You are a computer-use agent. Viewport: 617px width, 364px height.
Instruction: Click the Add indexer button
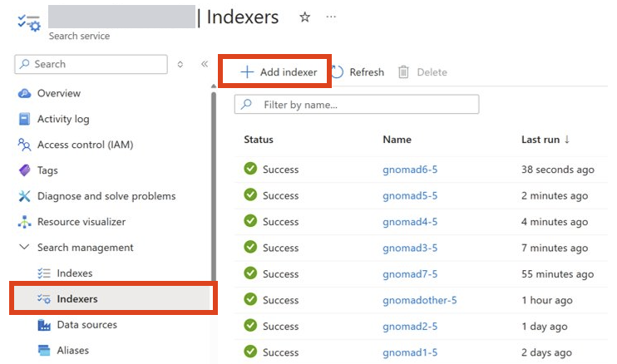pos(279,72)
